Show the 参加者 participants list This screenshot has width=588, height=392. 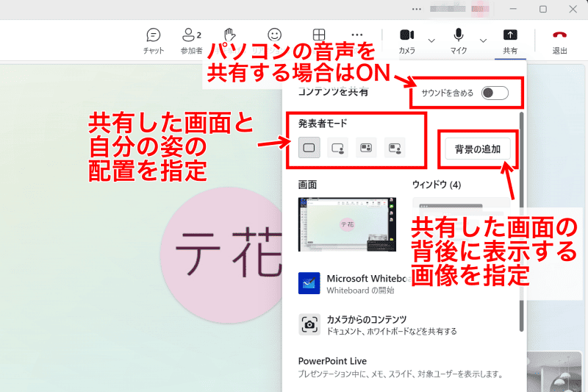point(191,40)
